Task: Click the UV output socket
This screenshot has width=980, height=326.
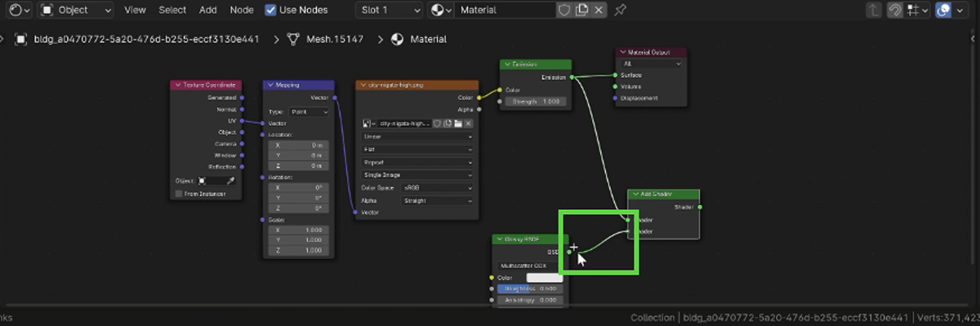Action: click(x=242, y=120)
